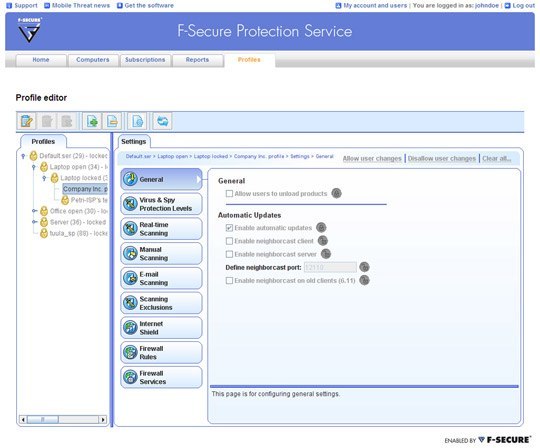Click the profiles tree scroll left arrow

coord(23,419)
